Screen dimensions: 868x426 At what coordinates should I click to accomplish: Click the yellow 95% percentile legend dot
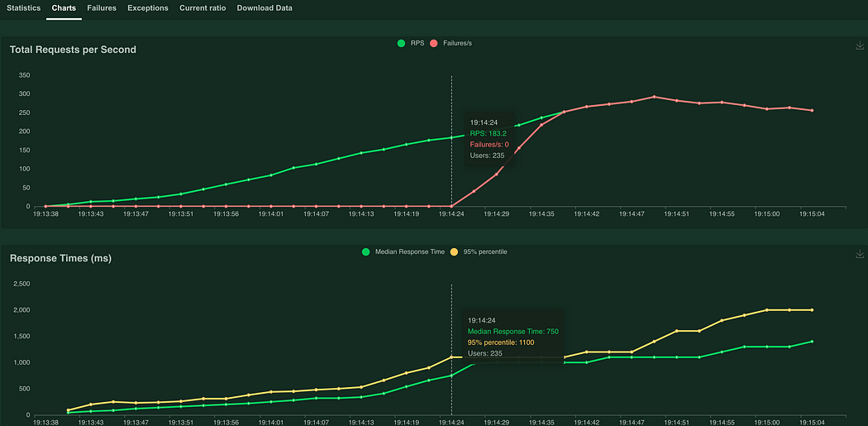[454, 251]
